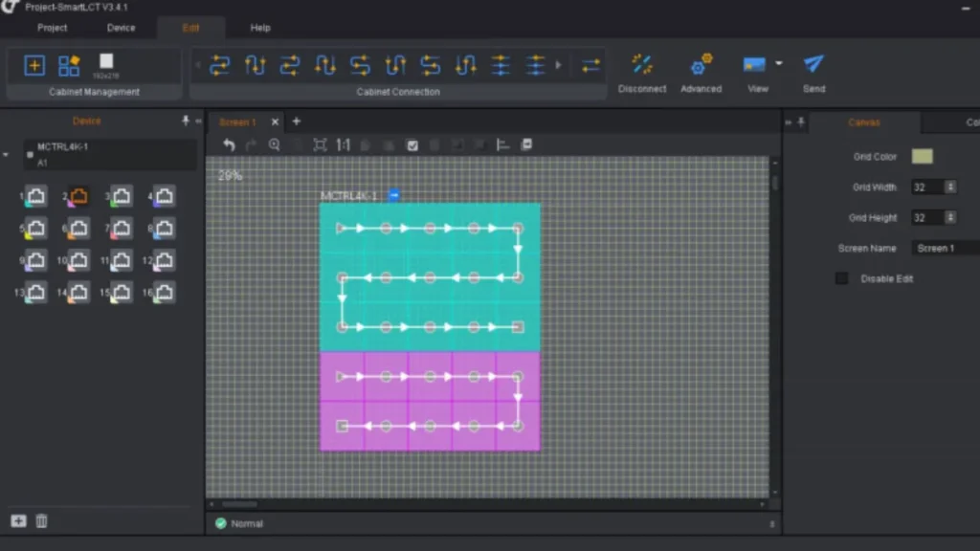The width and height of the screenshot is (980, 551).
Task: Collapse the MCTRL4K-1 device tree node
Action: 6,154
